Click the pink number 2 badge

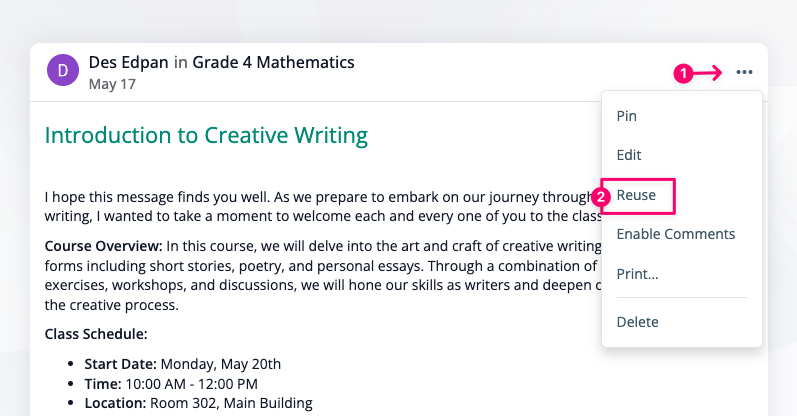[600, 197]
